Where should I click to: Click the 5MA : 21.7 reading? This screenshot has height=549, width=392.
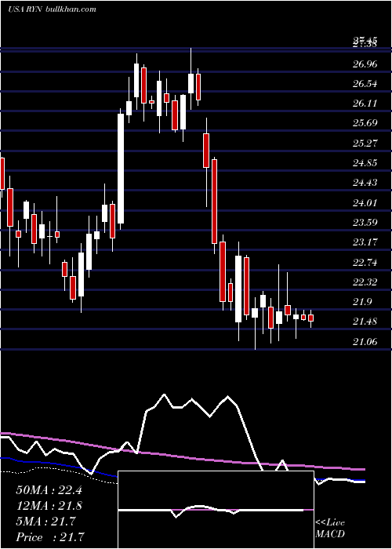point(45,522)
